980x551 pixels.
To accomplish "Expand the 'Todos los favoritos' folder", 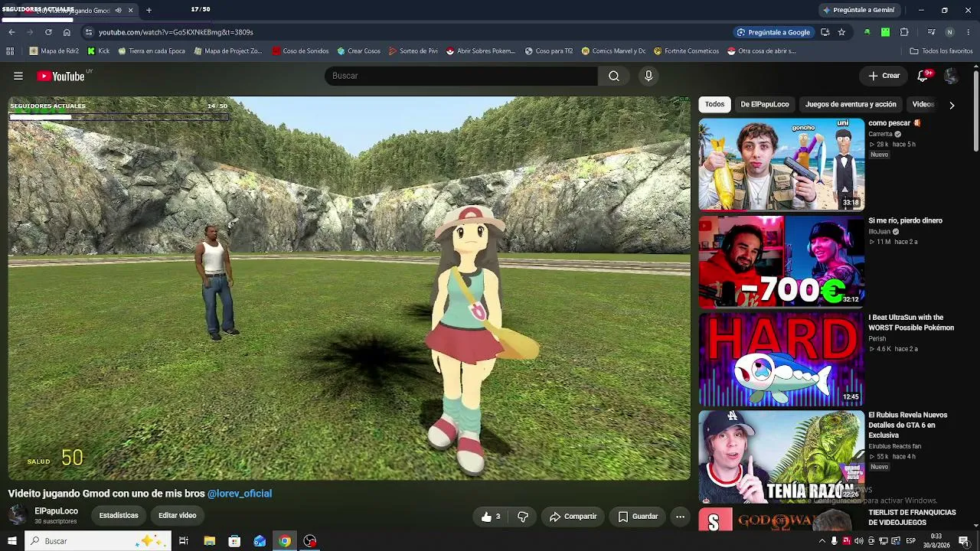I will click(x=941, y=51).
